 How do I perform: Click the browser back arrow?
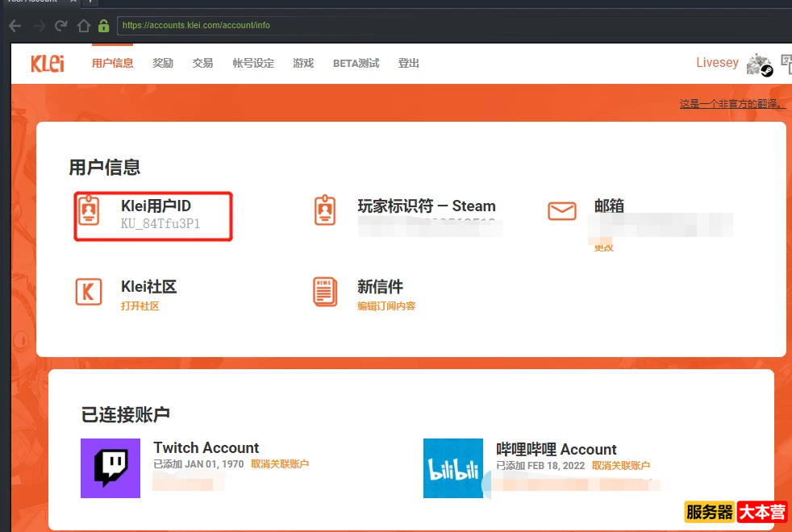(15, 26)
